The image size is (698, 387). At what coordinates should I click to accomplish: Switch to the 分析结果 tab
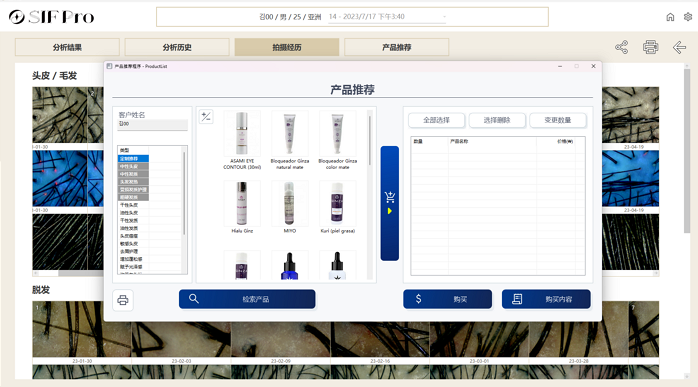(67, 47)
